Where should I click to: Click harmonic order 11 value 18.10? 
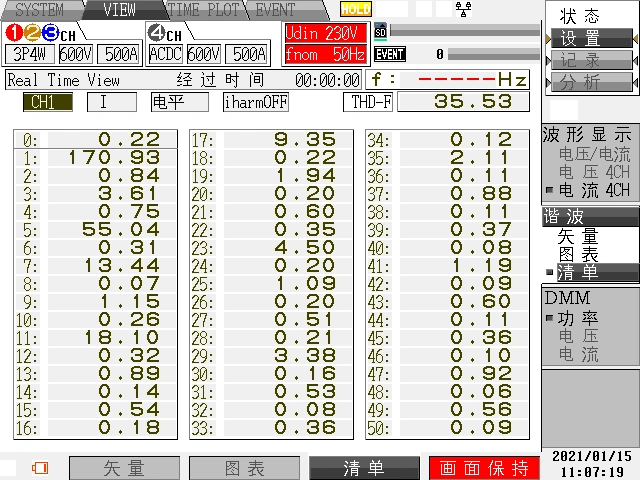click(x=121, y=337)
